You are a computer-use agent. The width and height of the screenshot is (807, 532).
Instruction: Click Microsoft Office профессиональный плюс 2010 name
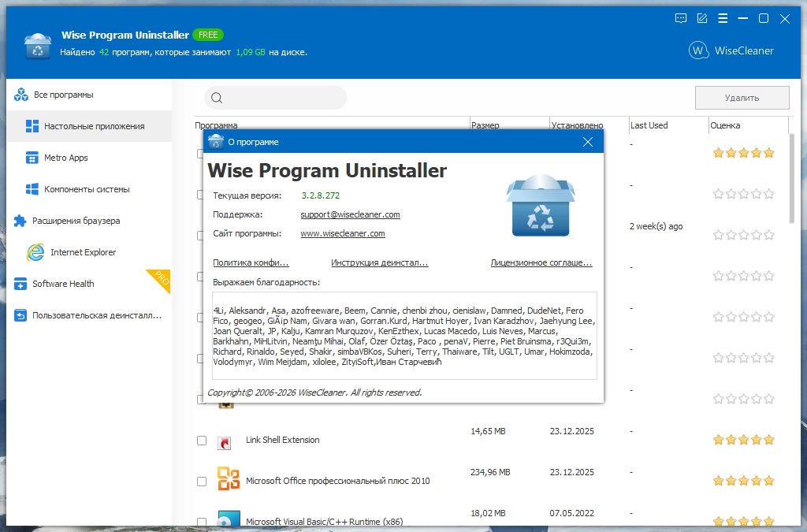click(337, 481)
